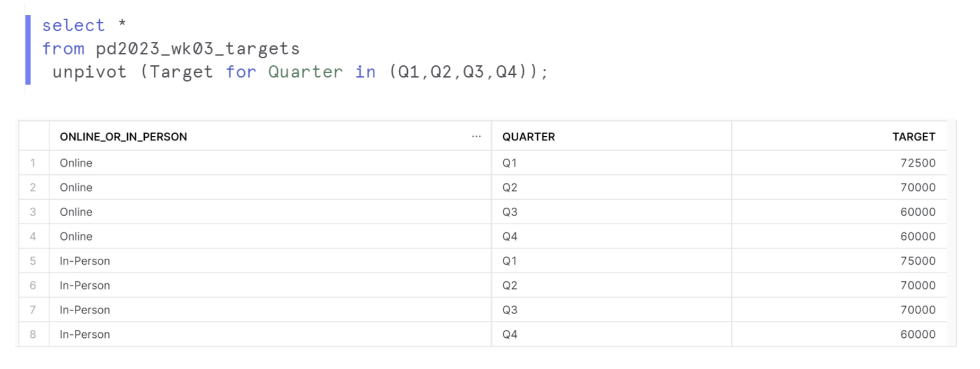Select row number 5
980x369 pixels.
coord(33,261)
